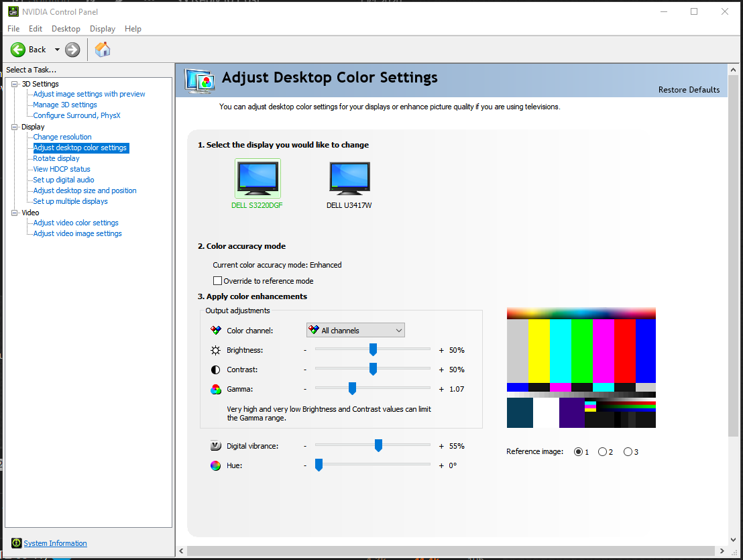The height and width of the screenshot is (560, 743).
Task: Click the vertical scrollbar down arrow
Action: coord(733,539)
